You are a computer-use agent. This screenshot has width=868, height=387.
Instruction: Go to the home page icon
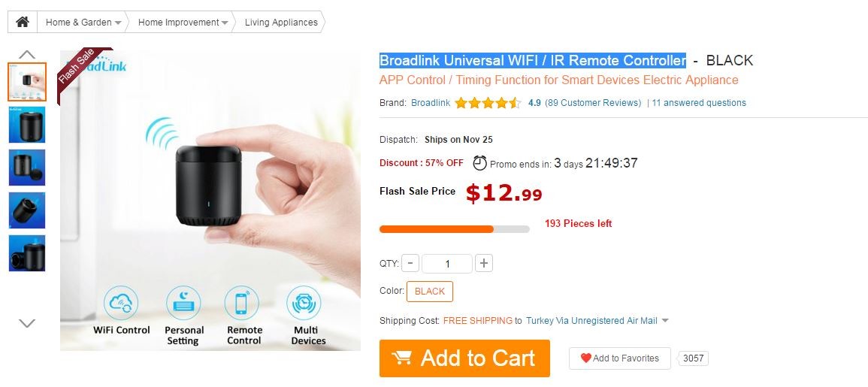[23, 23]
